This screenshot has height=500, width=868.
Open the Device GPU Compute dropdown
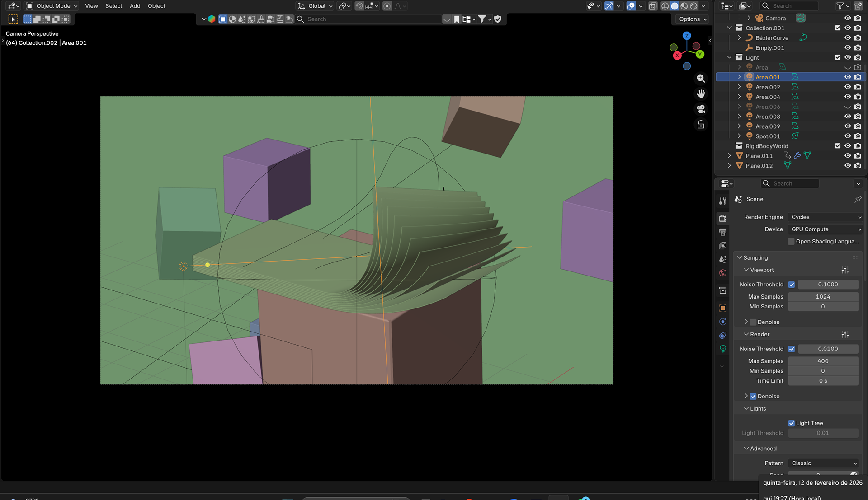(826, 229)
